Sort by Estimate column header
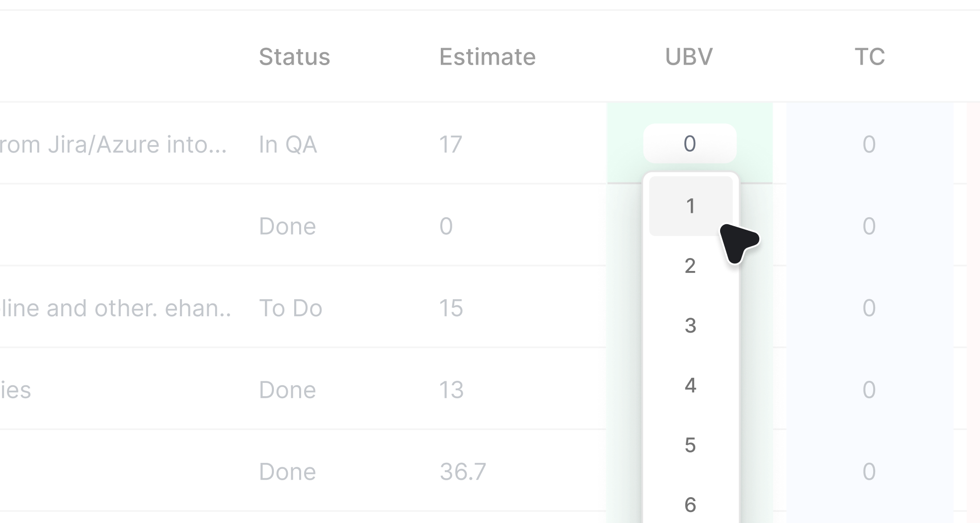Viewport: 980px width, 523px height. click(x=487, y=57)
